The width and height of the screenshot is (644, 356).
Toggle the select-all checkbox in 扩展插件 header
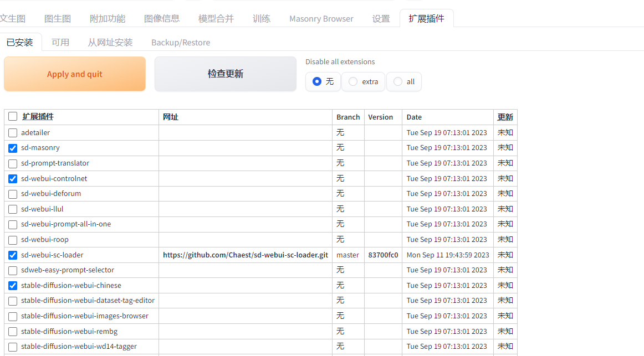(13, 116)
